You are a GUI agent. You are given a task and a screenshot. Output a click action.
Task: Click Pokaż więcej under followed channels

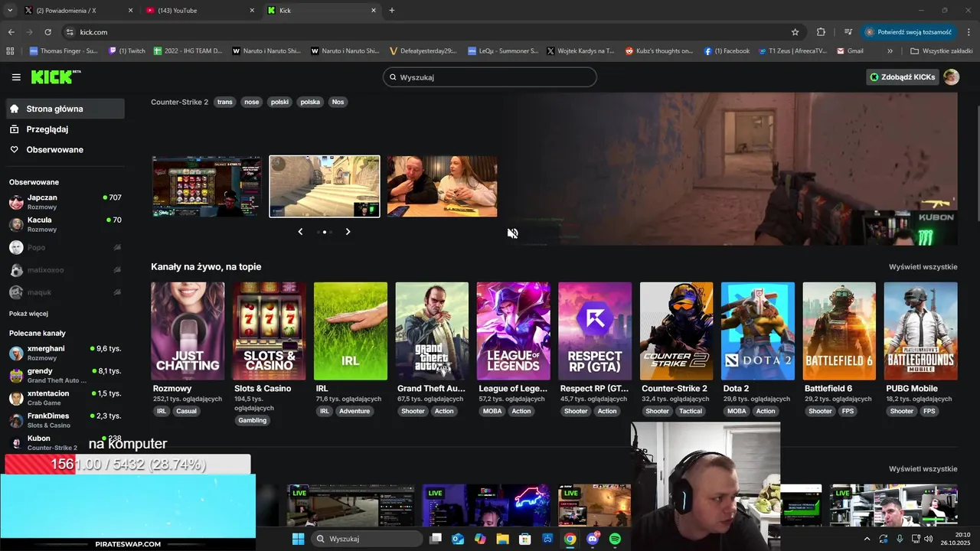pyautogui.click(x=28, y=314)
